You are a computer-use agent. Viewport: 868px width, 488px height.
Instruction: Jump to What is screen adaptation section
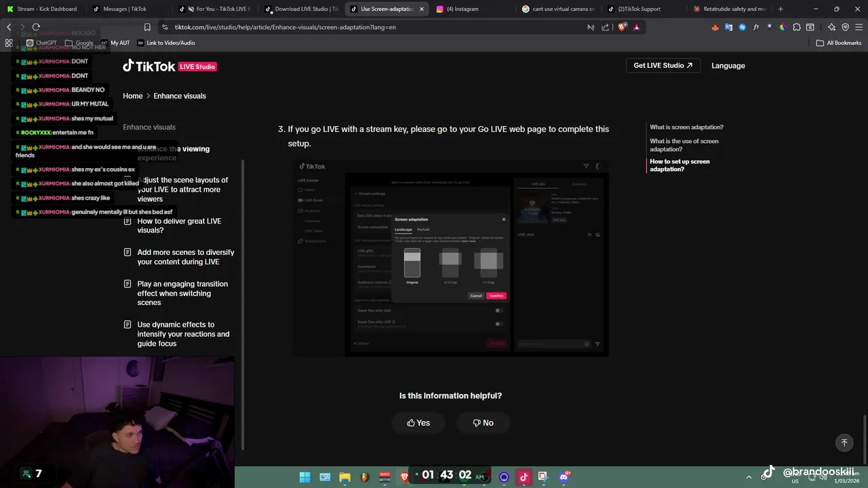click(686, 127)
